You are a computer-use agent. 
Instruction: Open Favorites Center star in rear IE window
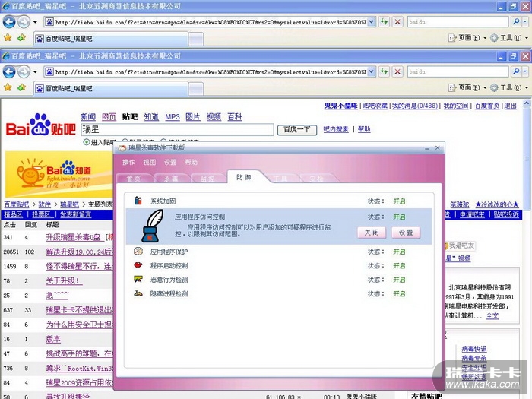point(8,38)
